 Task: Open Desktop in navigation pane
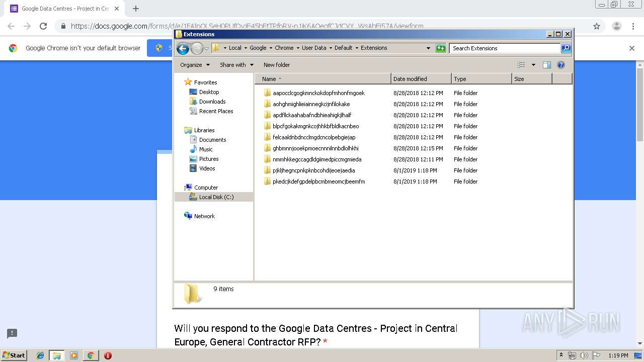[x=209, y=92]
